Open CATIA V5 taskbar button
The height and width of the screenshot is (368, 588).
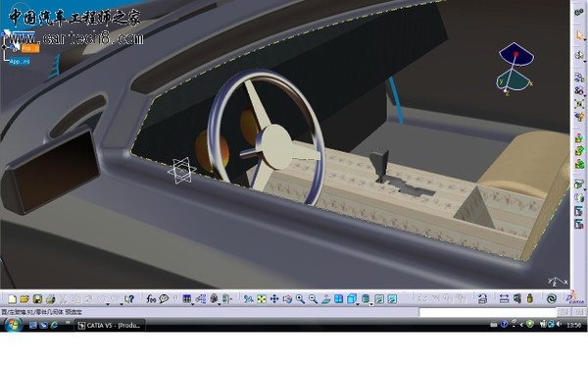110,325
